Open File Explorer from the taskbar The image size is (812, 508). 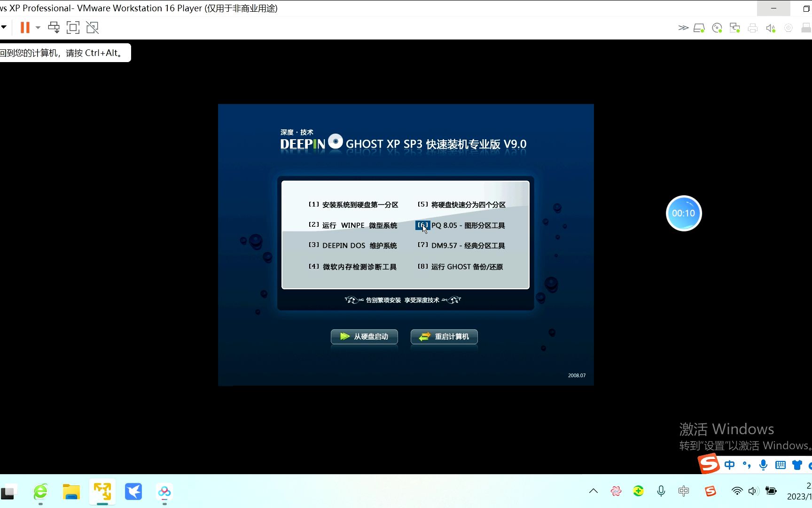coord(71,492)
